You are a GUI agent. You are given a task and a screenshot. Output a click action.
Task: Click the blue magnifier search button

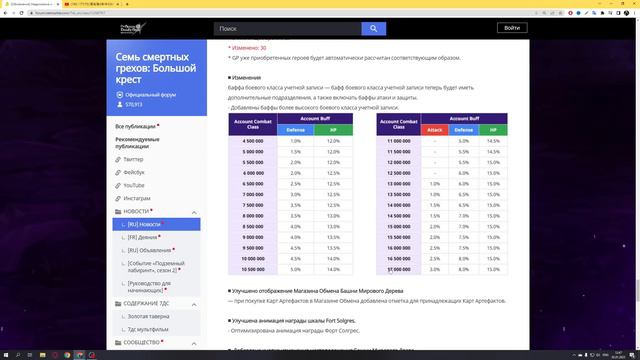(x=373, y=29)
